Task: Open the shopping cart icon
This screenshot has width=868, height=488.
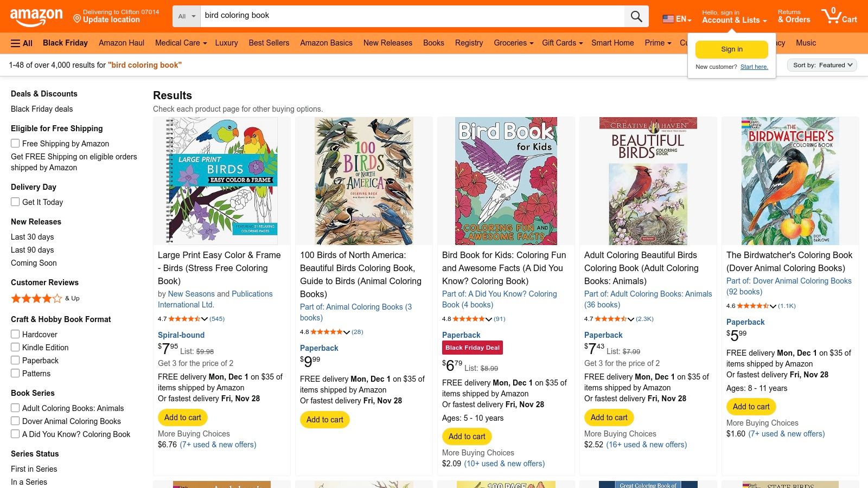Action: click(831, 15)
